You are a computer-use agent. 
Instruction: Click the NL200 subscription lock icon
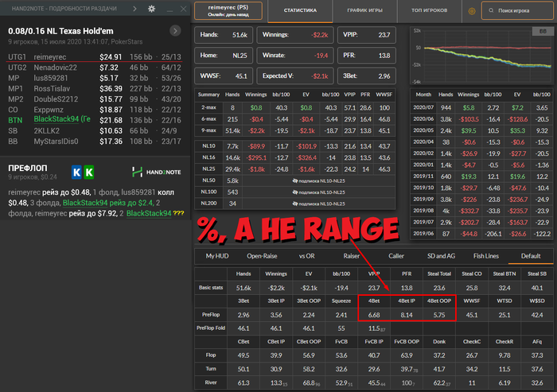(295, 204)
